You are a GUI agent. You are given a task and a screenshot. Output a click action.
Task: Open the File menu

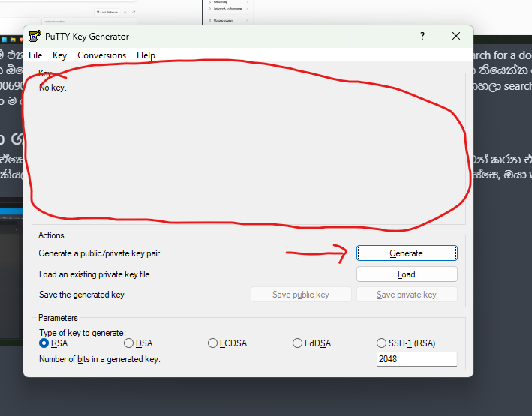tap(35, 55)
